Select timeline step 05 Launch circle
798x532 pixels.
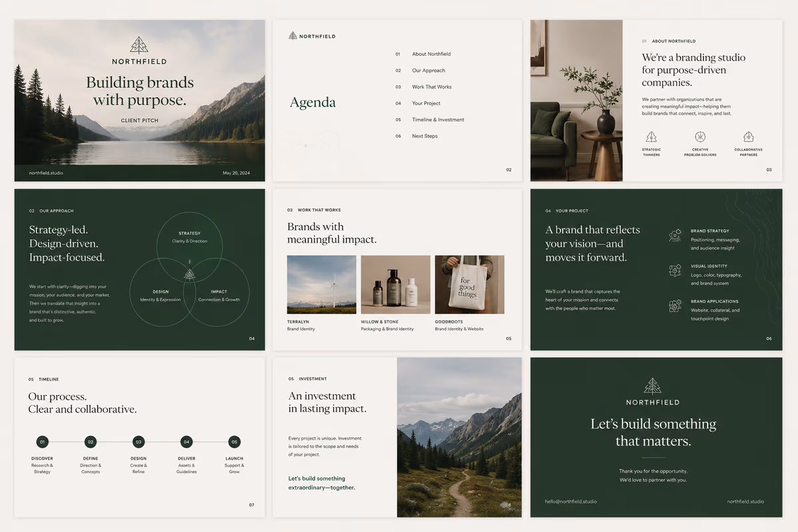click(234, 442)
